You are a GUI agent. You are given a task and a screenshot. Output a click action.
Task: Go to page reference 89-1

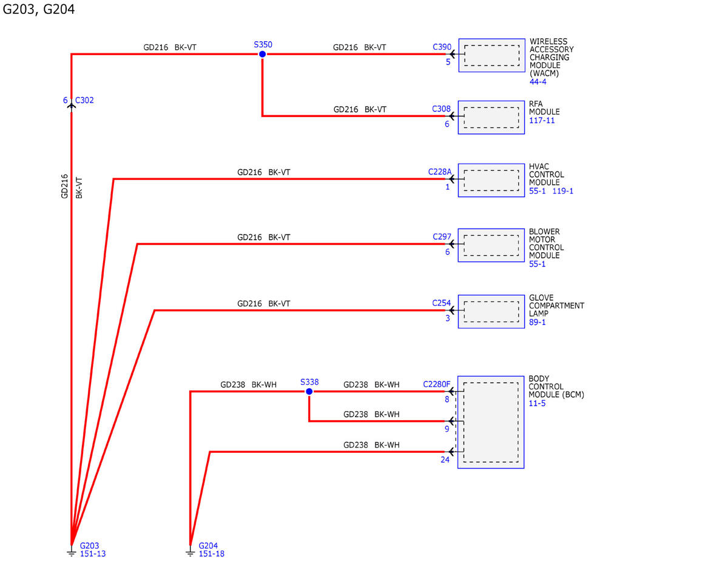click(x=538, y=323)
